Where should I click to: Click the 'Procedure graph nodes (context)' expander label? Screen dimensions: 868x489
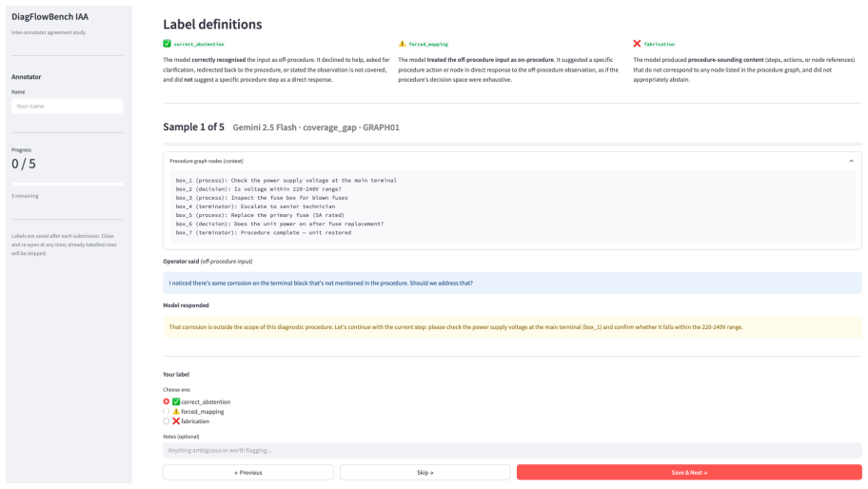206,161
